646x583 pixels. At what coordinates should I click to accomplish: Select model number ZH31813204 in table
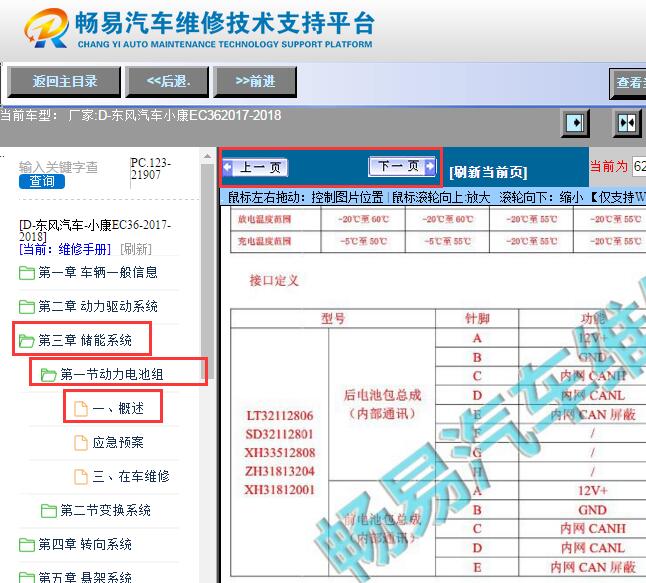point(280,471)
